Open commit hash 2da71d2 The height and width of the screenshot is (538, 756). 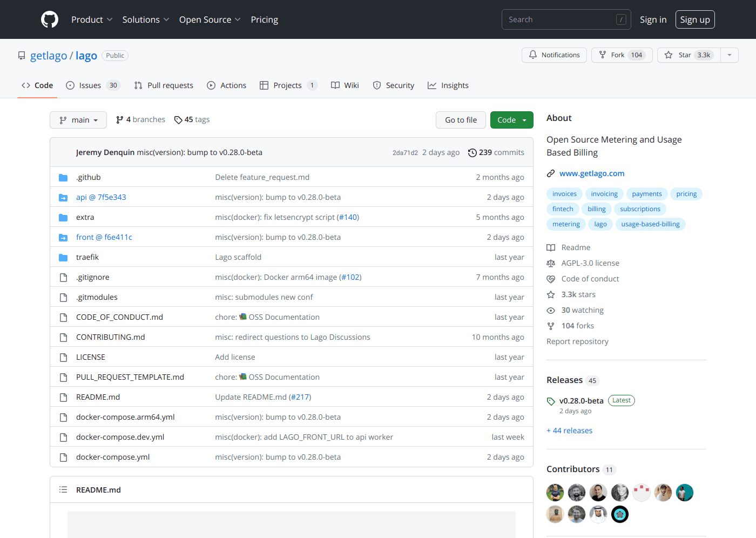click(x=405, y=153)
